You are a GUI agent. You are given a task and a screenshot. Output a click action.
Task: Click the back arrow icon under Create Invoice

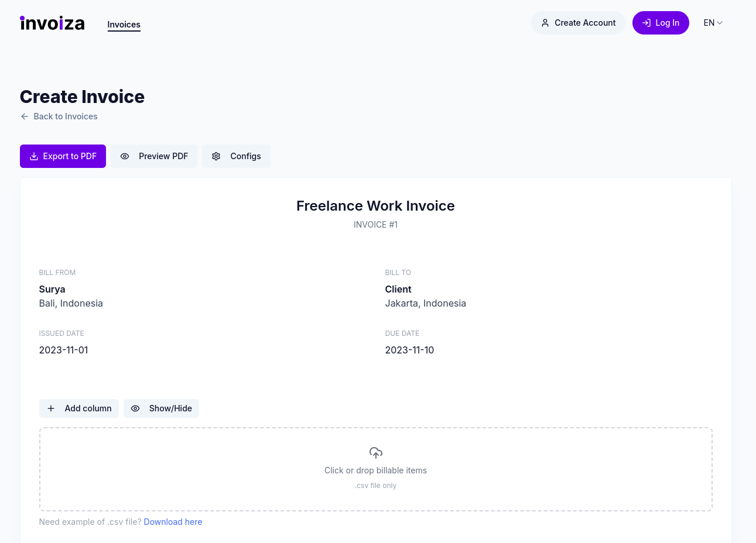tap(25, 116)
